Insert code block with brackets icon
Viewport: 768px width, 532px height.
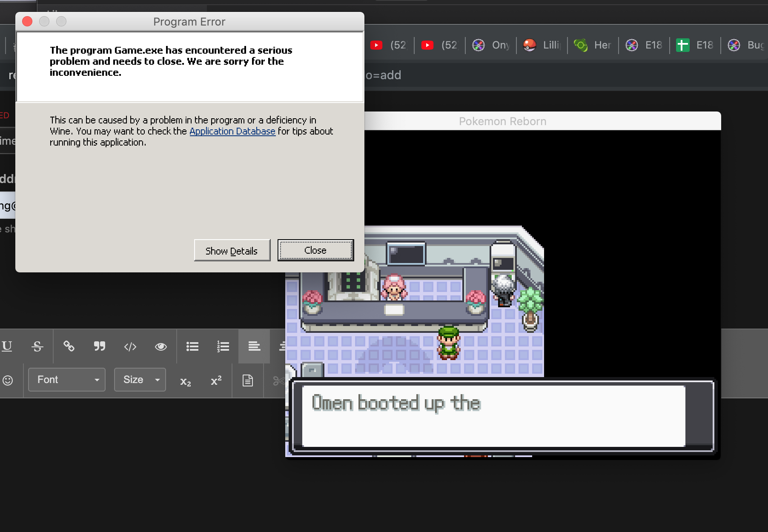tap(130, 347)
